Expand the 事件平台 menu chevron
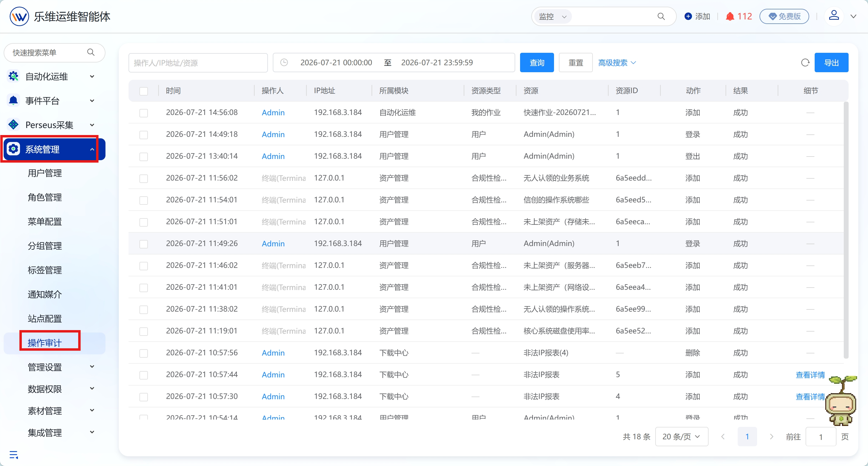Viewport: 868px width, 466px height. click(x=92, y=101)
